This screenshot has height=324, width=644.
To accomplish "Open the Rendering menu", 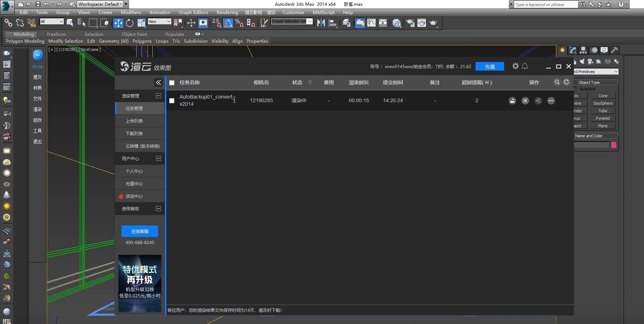I will click(x=227, y=12).
